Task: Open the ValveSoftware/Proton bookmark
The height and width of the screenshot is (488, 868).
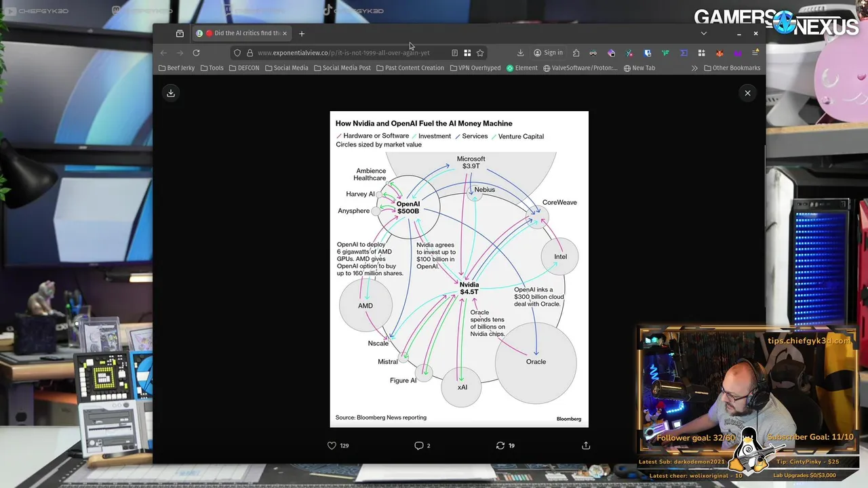Action: (580, 68)
